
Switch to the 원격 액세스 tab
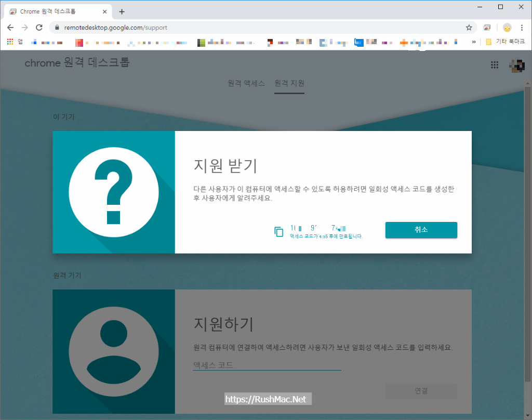pyautogui.click(x=246, y=83)
